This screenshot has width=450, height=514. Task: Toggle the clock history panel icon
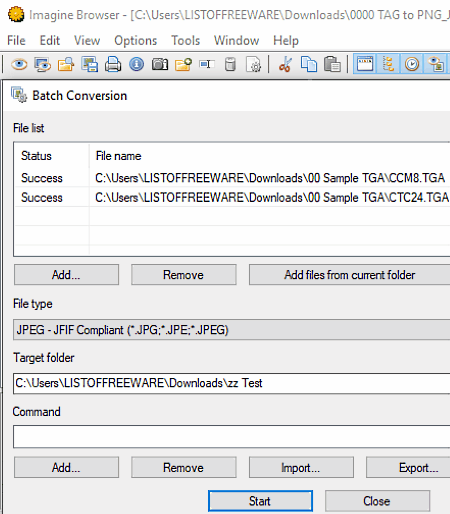(412, 64)
